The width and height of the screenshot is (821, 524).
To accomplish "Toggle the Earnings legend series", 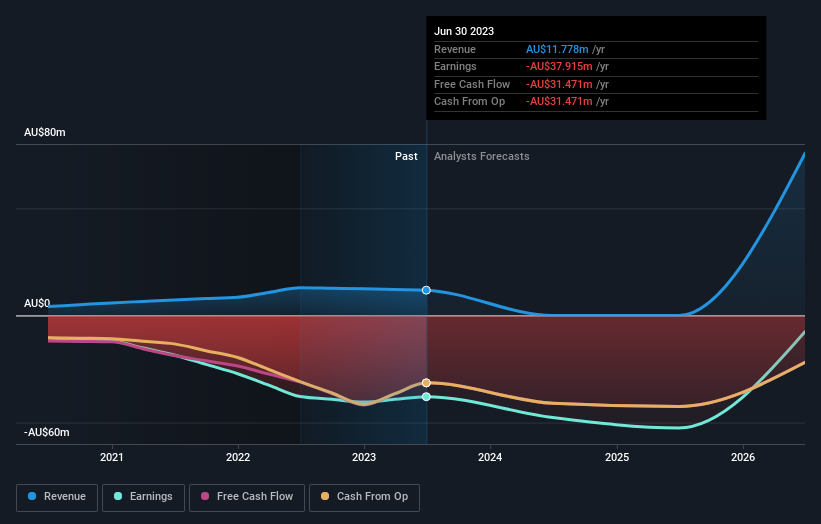I will tap(143, 497).
